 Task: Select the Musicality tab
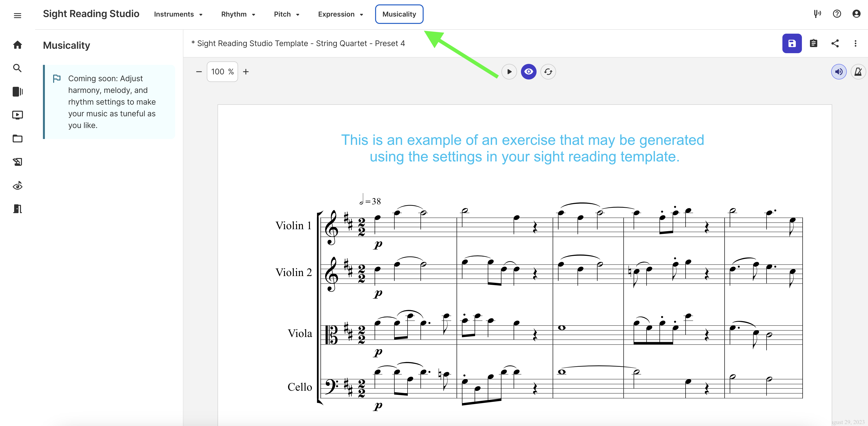point(399,14)
